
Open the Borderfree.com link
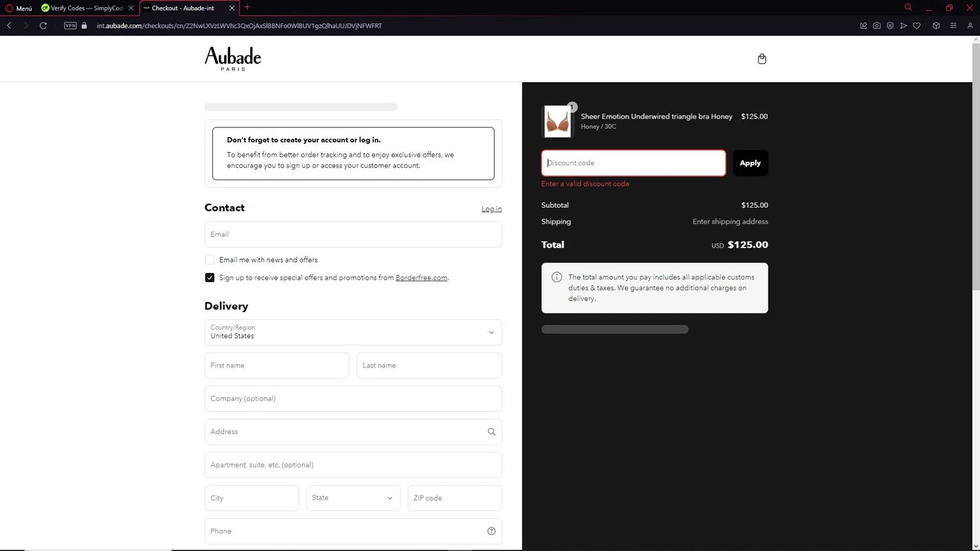(x=421, y=277)
